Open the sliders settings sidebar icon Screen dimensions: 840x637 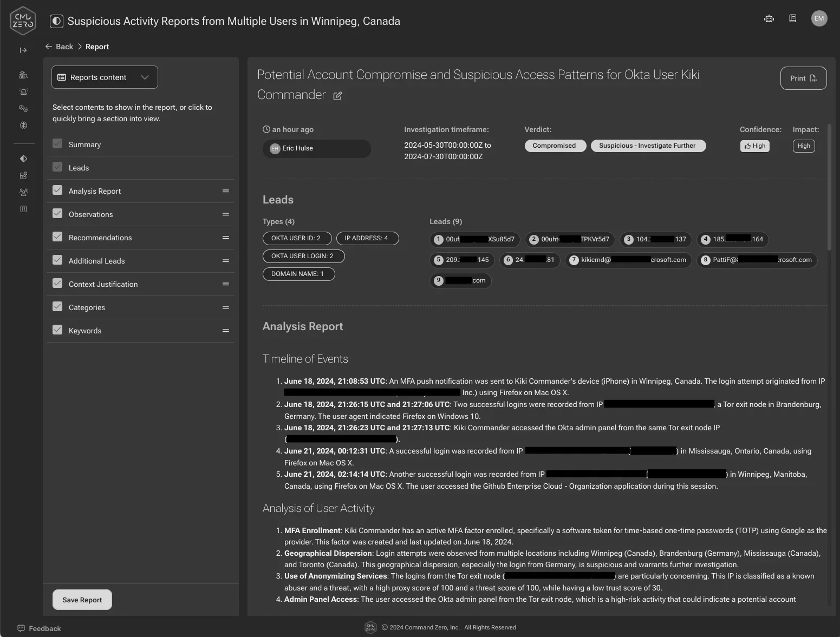point(23,209)
